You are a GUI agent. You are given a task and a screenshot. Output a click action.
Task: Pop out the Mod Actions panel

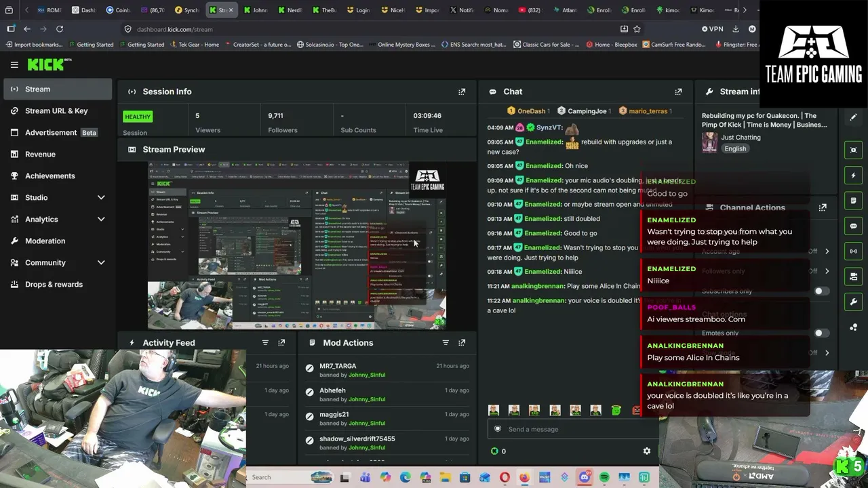coord(462,343)
